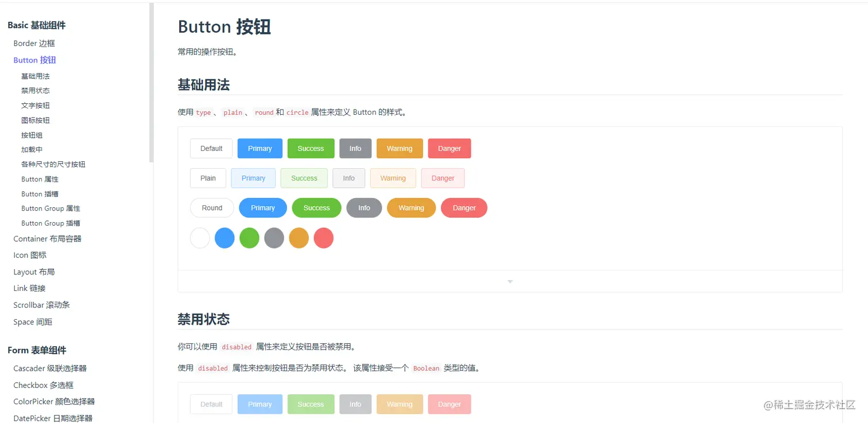
Task: Click the red circle button
Action: tap(324, 238)
